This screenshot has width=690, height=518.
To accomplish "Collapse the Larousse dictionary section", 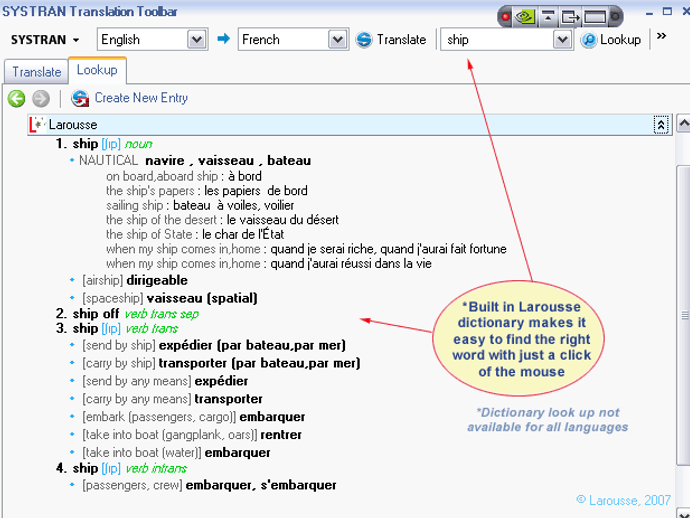I will coord(661,125).
